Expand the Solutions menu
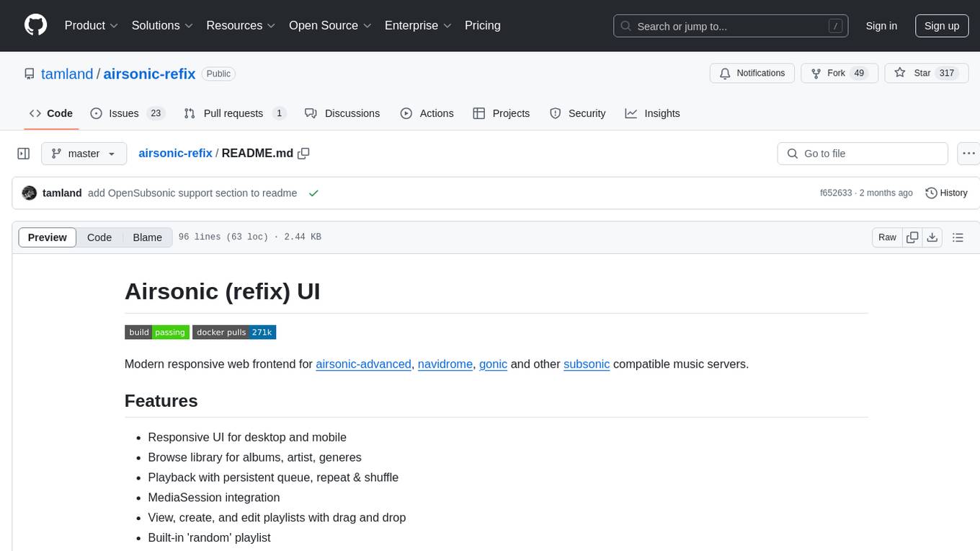Image resolution: width=980 pixels, height=551 pixels. 163,25
